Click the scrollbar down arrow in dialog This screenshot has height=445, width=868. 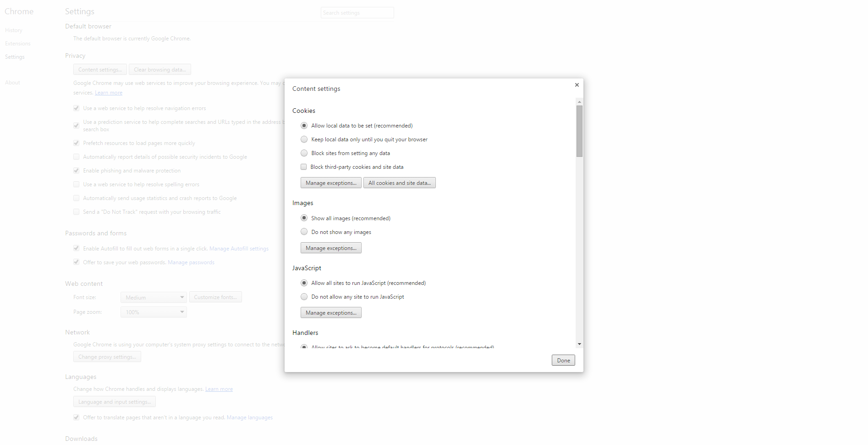pyautogui.click(x=579, y=344)
